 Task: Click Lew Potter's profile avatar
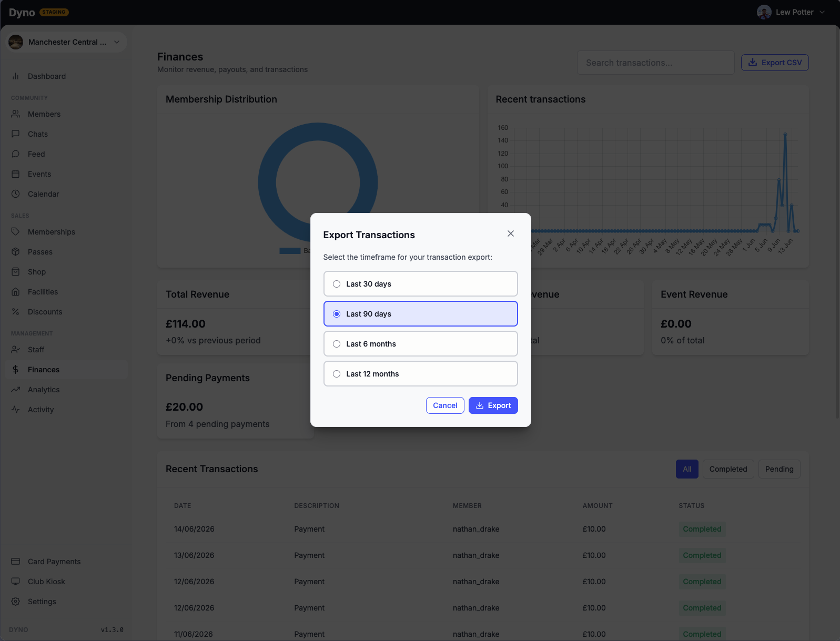click(764, 12)
